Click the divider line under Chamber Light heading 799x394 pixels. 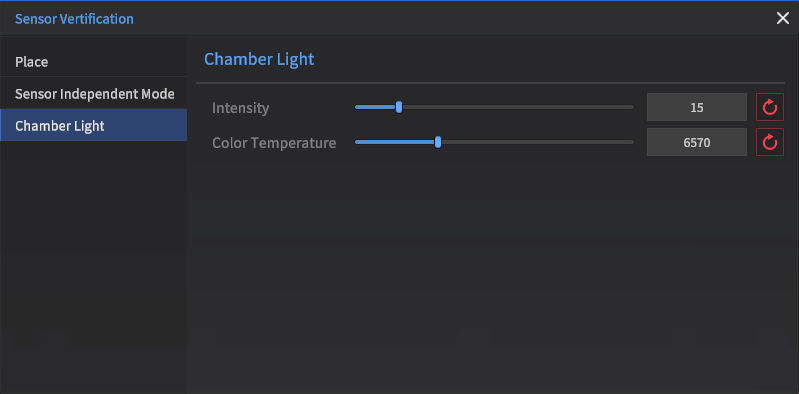coord(490,83)
